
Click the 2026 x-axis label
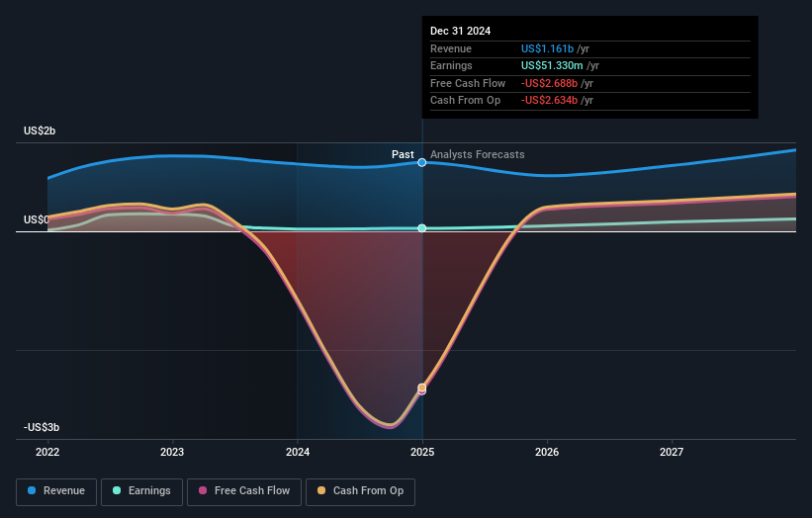[x=547, y=452]
